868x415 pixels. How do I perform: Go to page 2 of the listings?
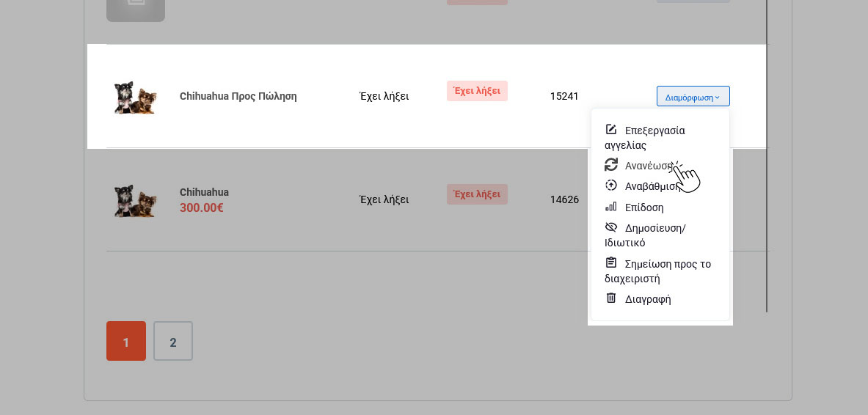click(173, 342)
